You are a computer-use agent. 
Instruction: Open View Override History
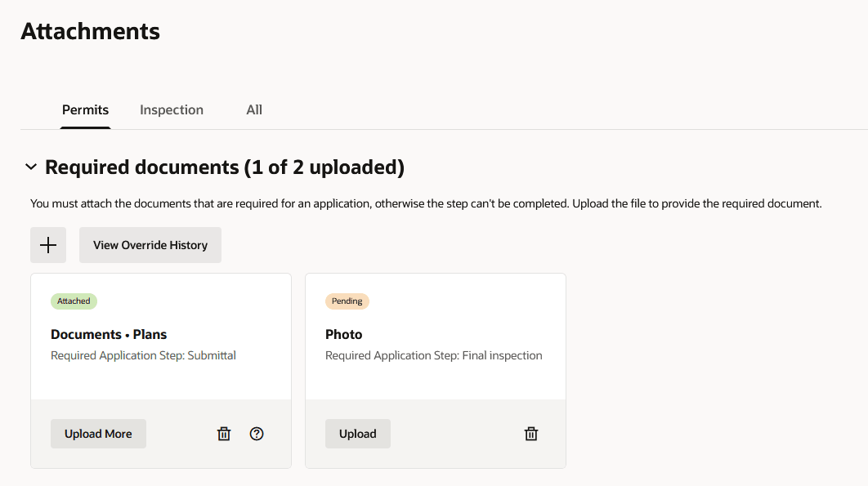pos(150,244)
